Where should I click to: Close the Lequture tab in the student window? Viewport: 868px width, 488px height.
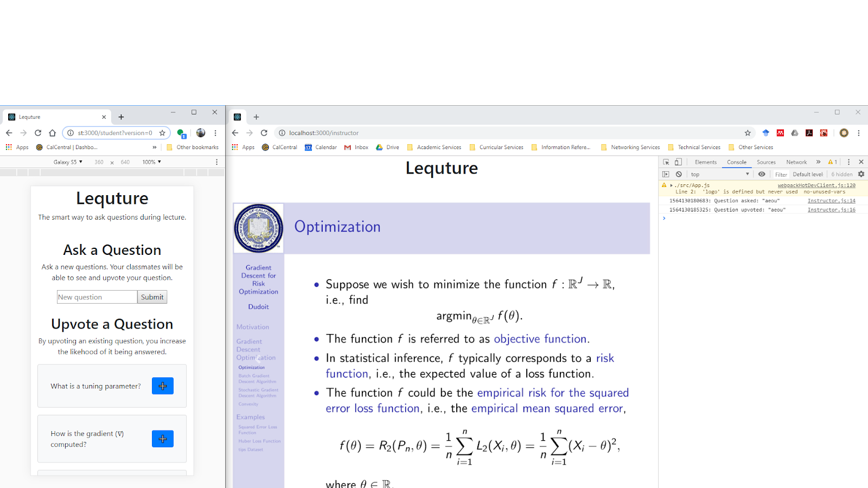104,117
